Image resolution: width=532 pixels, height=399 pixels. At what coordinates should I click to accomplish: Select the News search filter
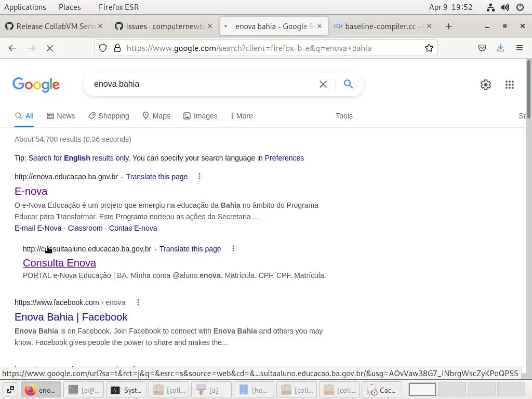pyautogui.click(x=61, y=116)
